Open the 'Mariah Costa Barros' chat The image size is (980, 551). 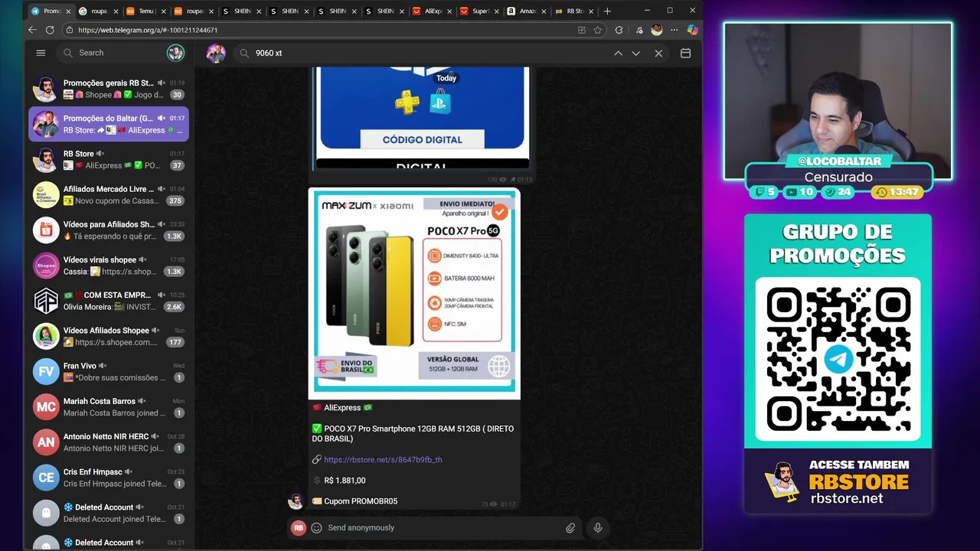coord(108,406)
